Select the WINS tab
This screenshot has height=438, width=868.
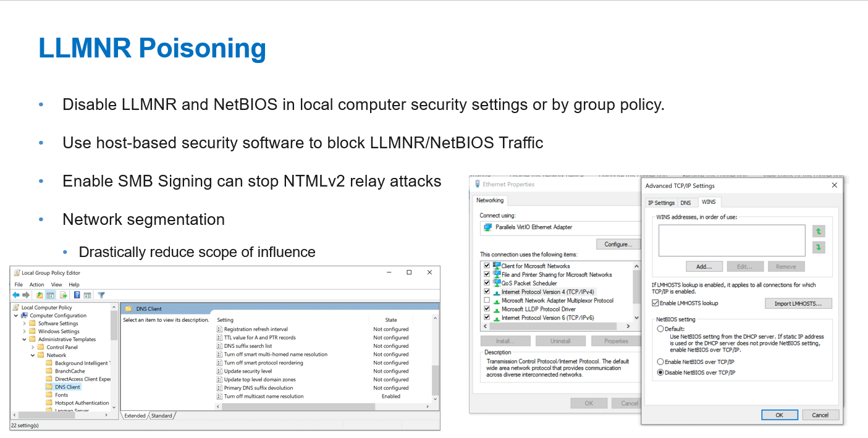(709, 202)
